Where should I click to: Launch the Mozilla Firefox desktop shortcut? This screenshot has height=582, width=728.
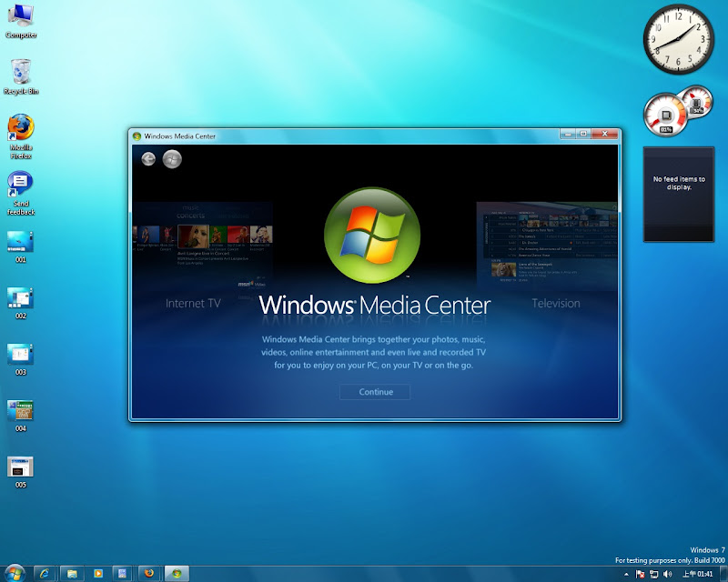pos(21,136)
